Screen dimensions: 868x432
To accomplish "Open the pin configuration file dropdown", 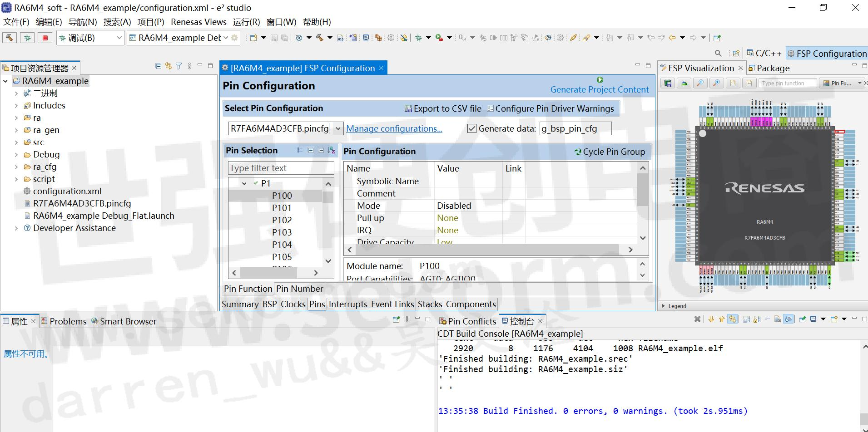I will click(338, 129).
